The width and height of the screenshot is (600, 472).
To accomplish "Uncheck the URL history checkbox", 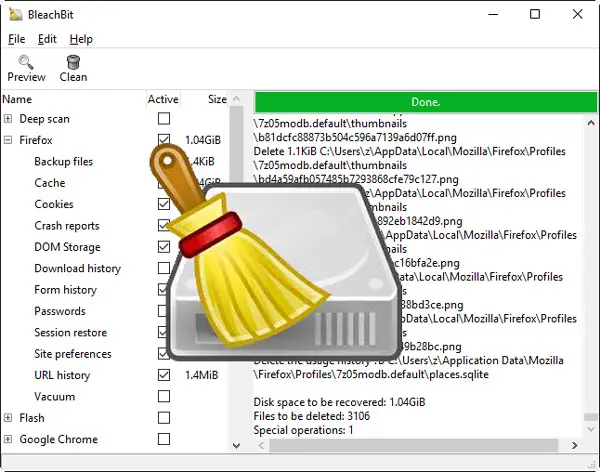I will click(164, 375).
